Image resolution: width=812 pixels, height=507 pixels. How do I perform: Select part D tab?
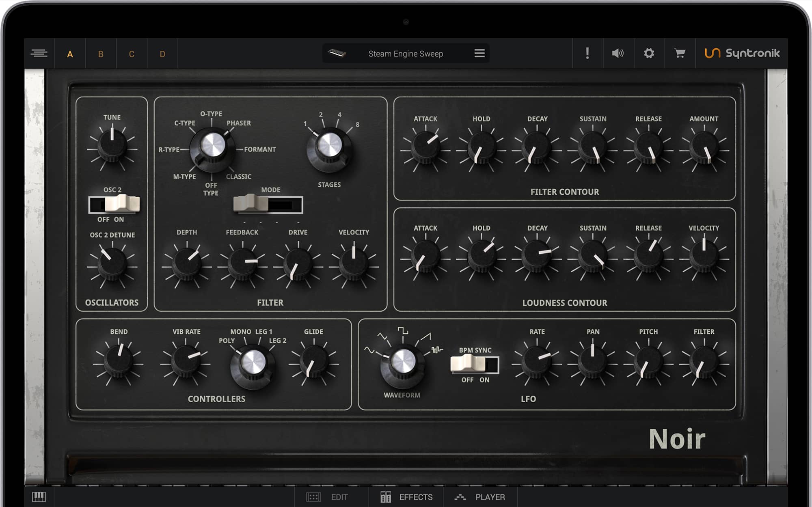point(162,54)
